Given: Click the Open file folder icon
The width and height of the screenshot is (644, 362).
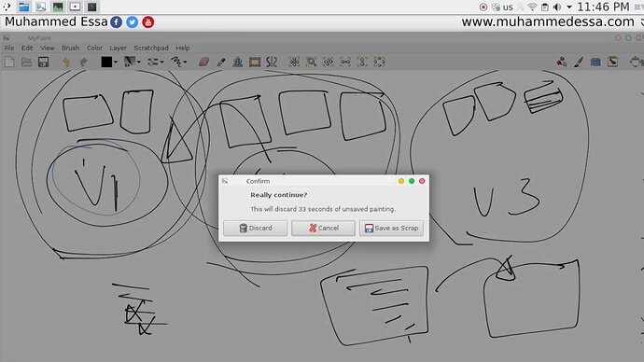Looking at the screenshot, I should [x=26, y=62].
